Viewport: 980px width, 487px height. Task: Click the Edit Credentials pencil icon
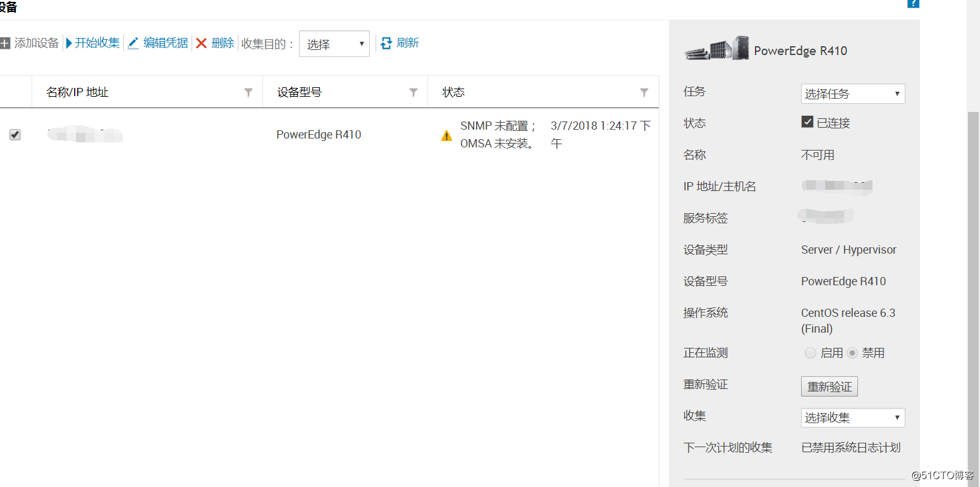[x=133, y=43]
